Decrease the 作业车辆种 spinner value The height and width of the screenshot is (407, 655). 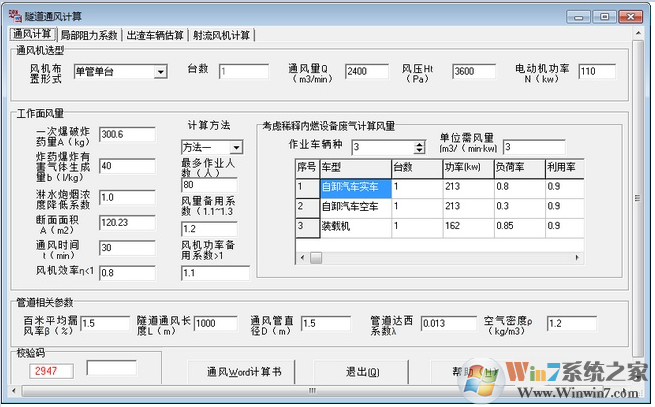[x=419, y=150]
